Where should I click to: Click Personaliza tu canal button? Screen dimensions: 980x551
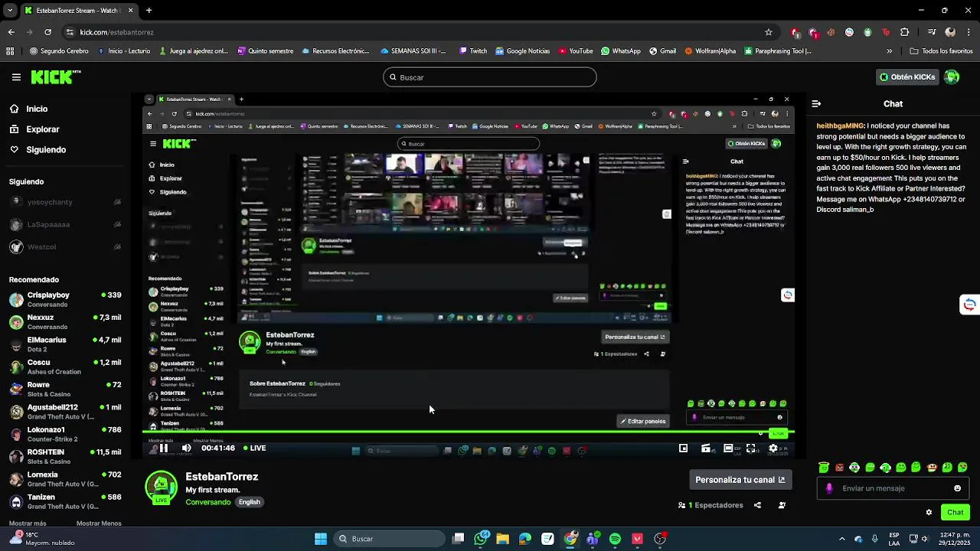point(740,480)
